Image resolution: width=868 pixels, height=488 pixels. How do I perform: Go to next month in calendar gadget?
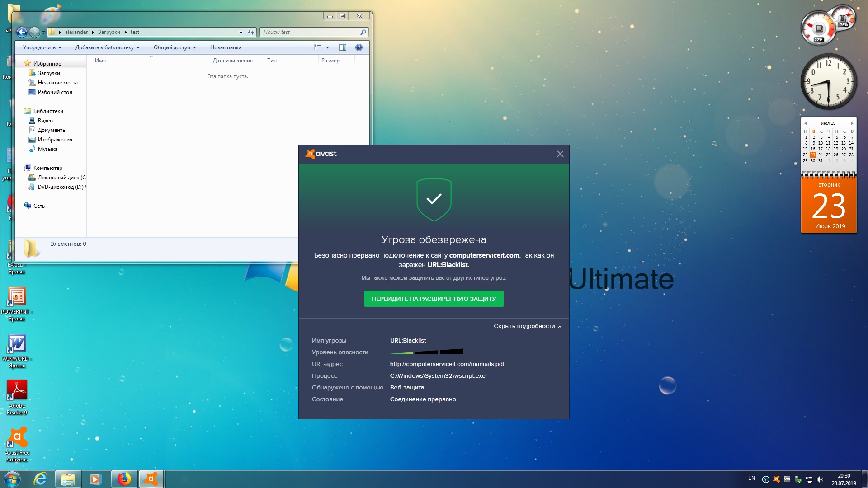click(x=852, y=123)
